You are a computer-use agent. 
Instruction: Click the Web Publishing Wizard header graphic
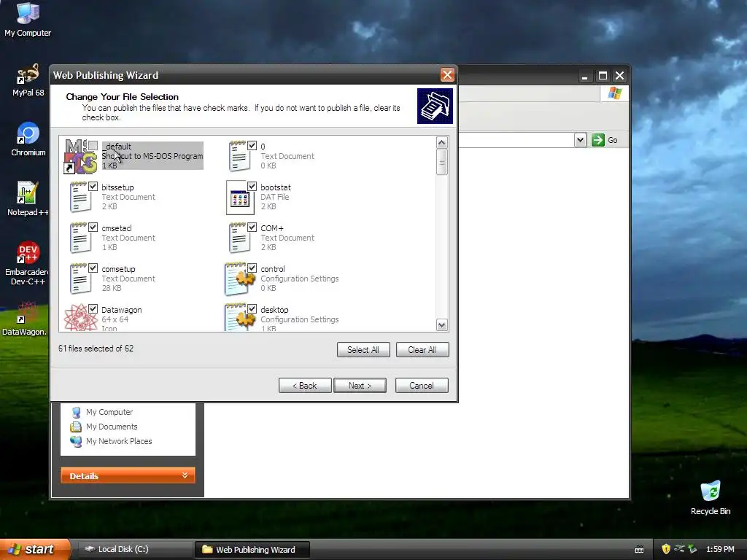435,106
